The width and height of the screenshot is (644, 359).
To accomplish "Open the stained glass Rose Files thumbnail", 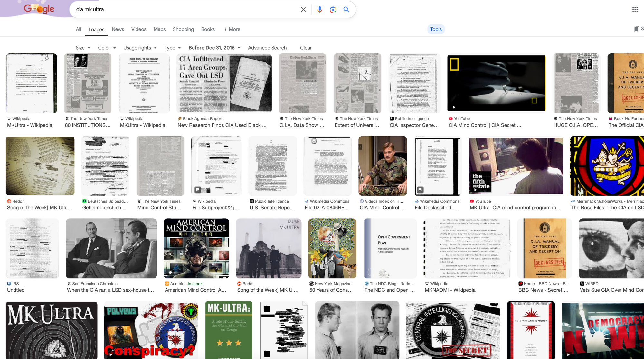I will 607,165.
